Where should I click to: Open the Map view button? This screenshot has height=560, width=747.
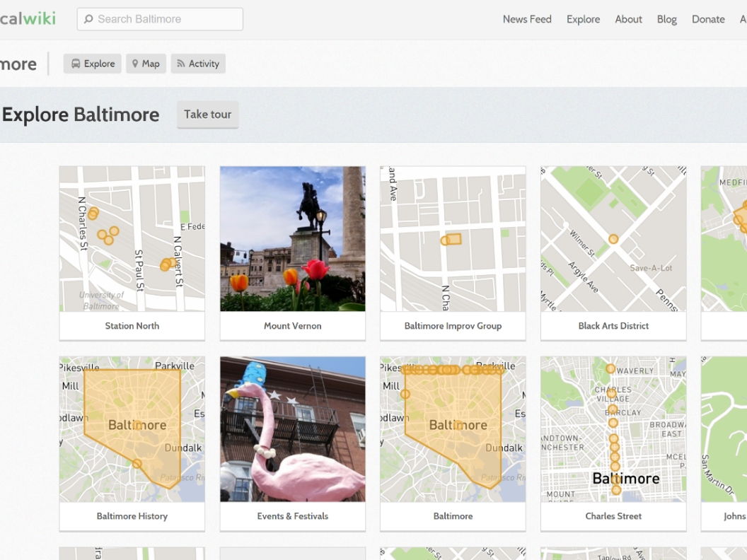(146, 64)
